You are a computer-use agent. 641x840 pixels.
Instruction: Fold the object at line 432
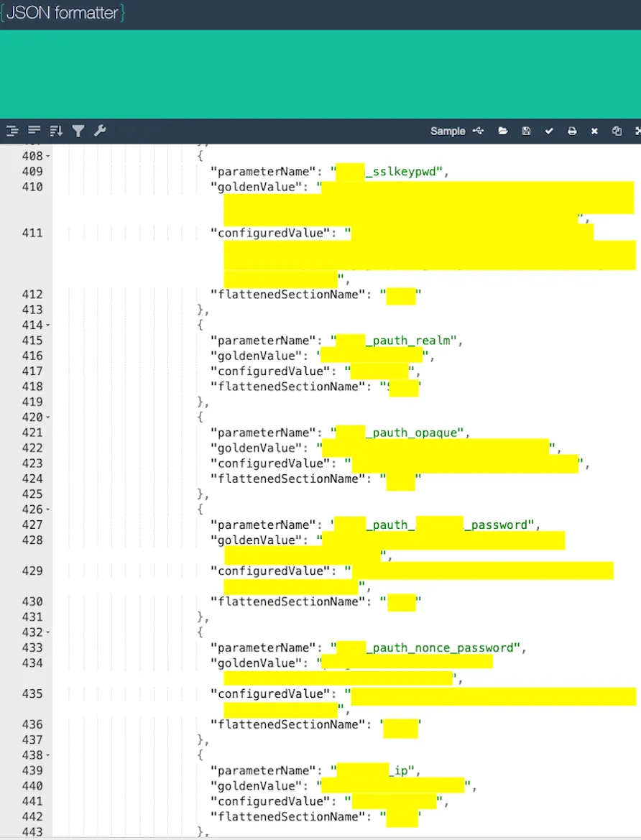point(48,632)
